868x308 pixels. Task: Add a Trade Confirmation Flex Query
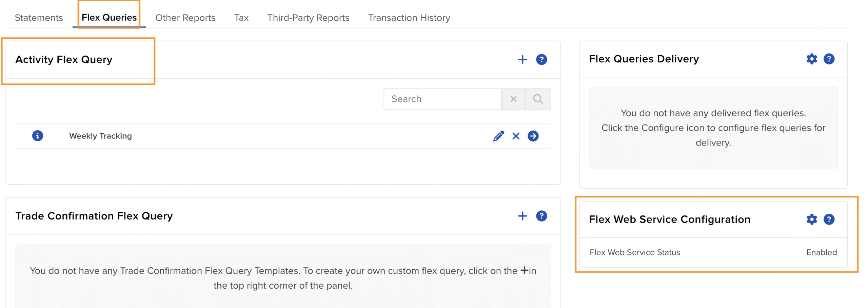point(522,216)
